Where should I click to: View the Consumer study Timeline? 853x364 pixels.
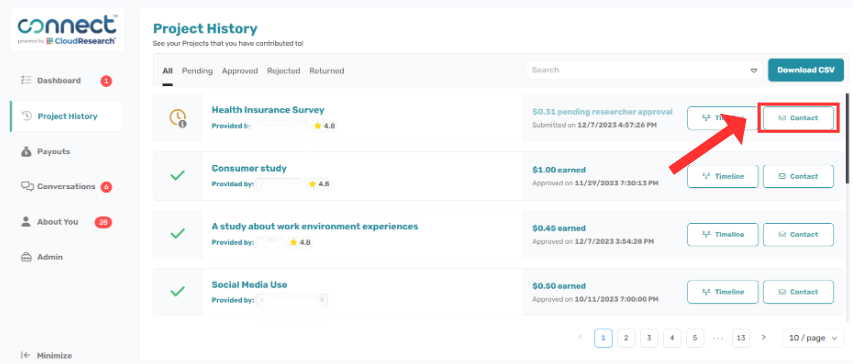(x=722, y=176)
